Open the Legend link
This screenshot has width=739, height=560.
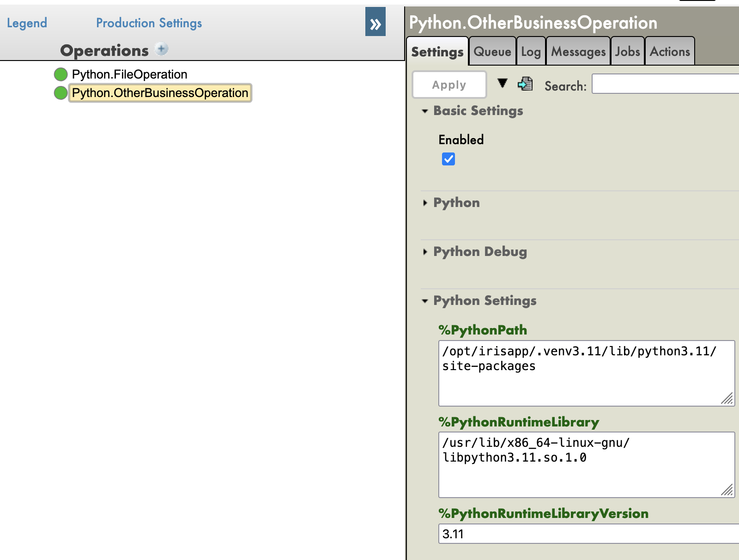click(27, 23)
